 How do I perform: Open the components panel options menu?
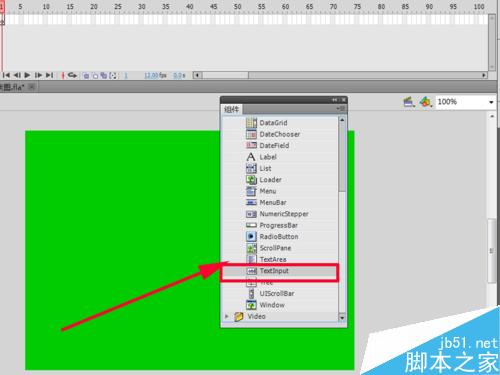tap(341, 109)
